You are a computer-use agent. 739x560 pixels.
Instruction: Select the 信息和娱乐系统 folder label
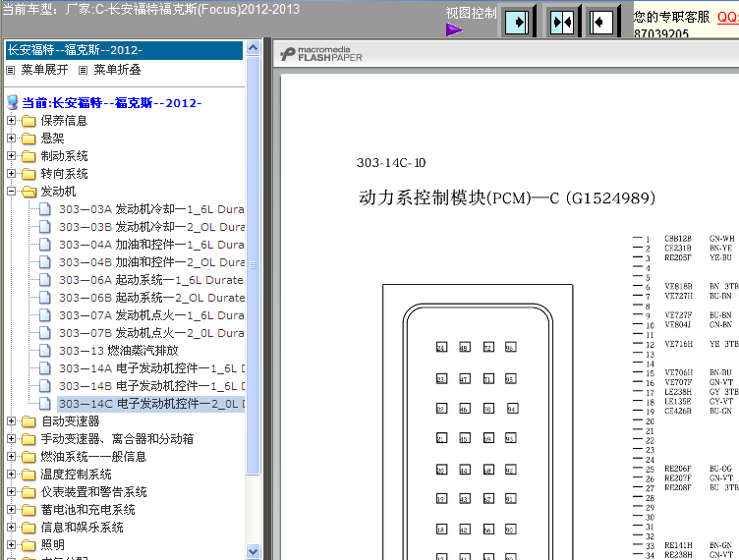pos(82,528)
